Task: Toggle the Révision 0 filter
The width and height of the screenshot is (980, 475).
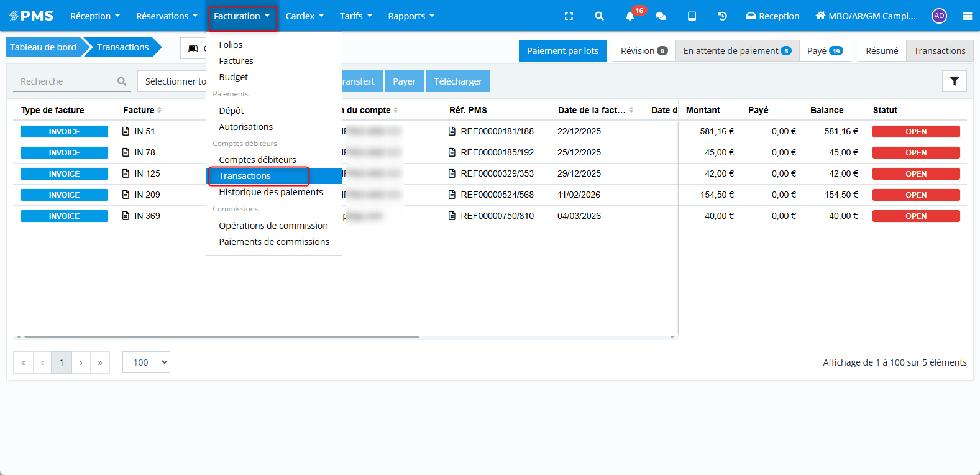Action: coord(644,51)
